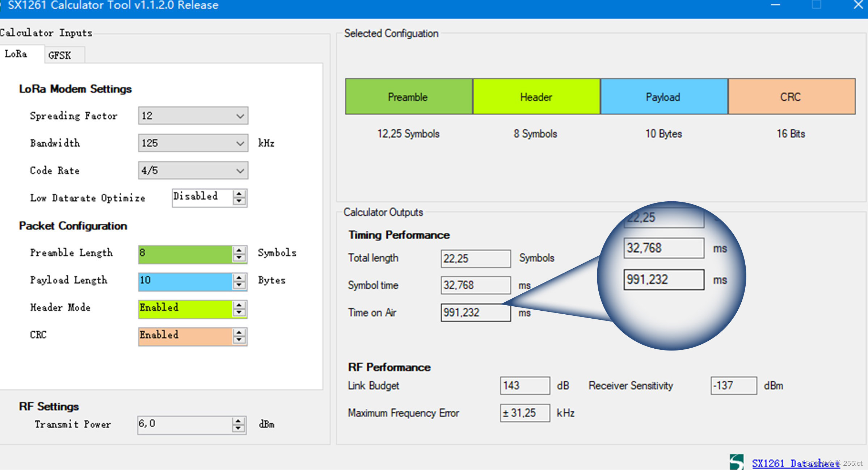Viewport: 868px width, 470px height.
Task: Decrease Preamble Length with down arrow
Action: [239, 258]
